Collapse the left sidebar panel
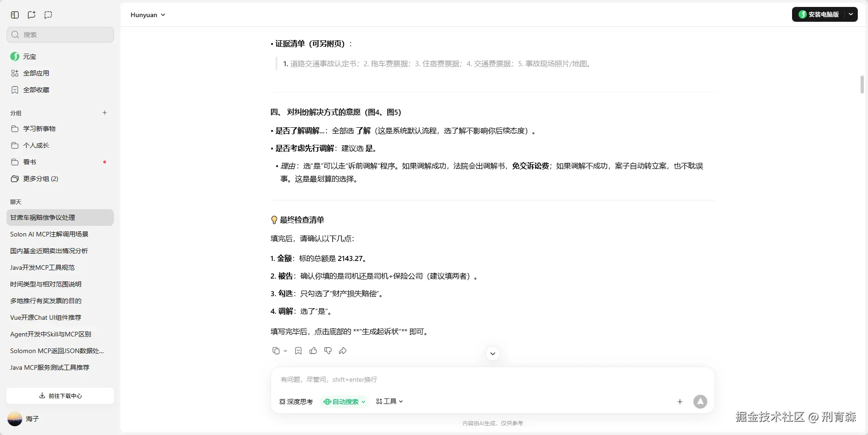 pyautogui.click(x=14, y=14)
